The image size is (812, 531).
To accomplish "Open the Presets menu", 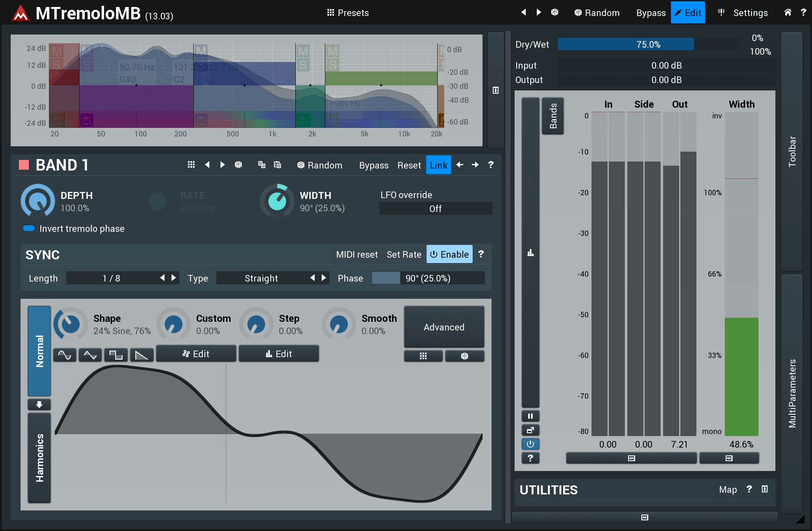I will coord(348,13).
